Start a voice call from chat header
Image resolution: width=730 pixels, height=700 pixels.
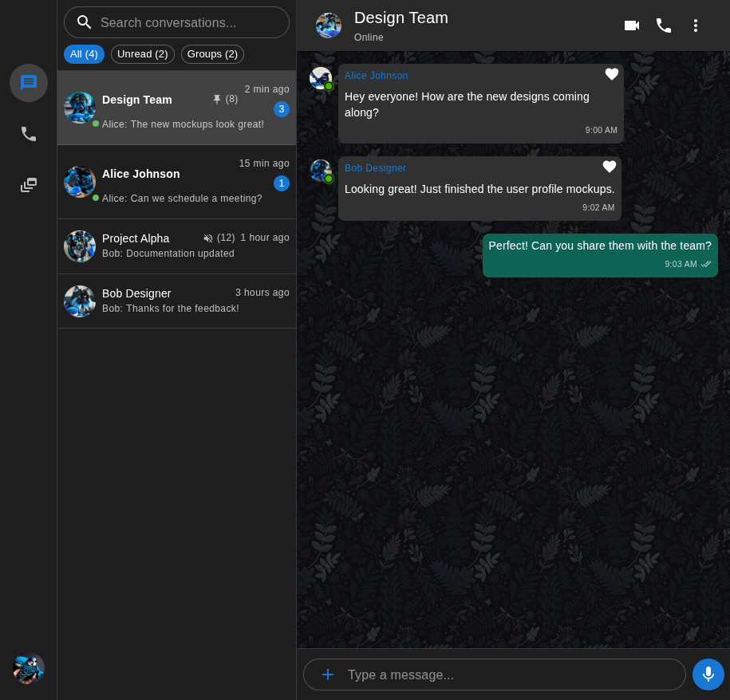(664, 26)
